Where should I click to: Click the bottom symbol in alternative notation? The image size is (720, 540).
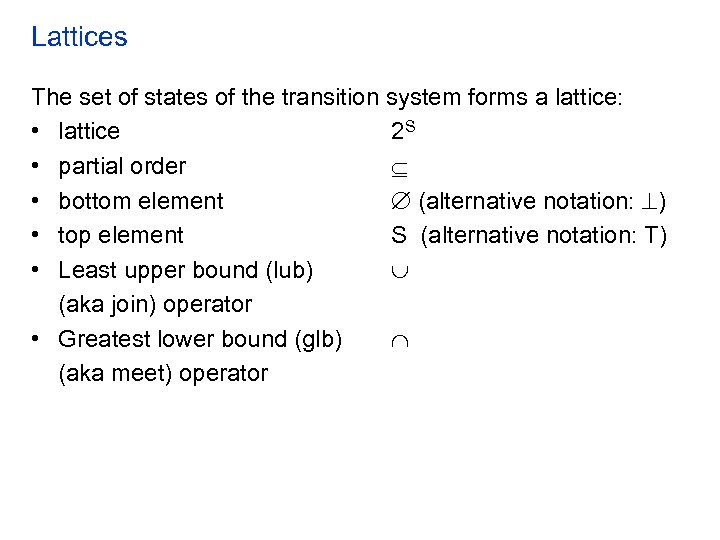tap(647, 201)
